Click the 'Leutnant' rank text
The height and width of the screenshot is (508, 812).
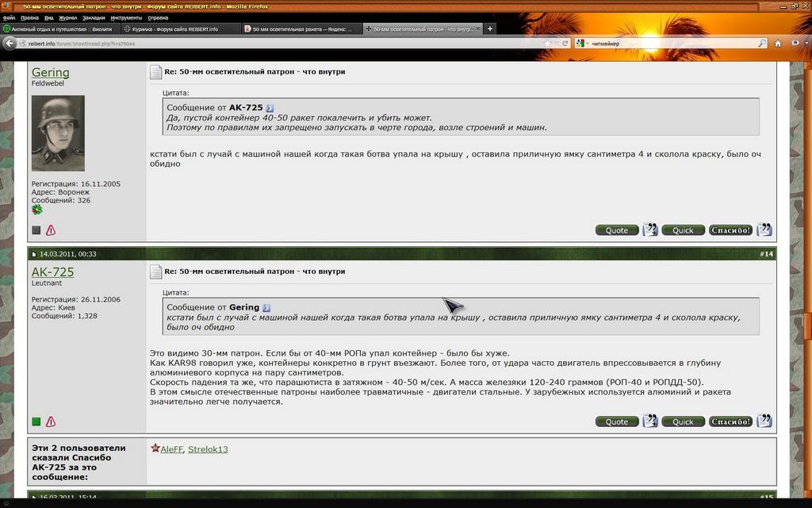(47, 283)
